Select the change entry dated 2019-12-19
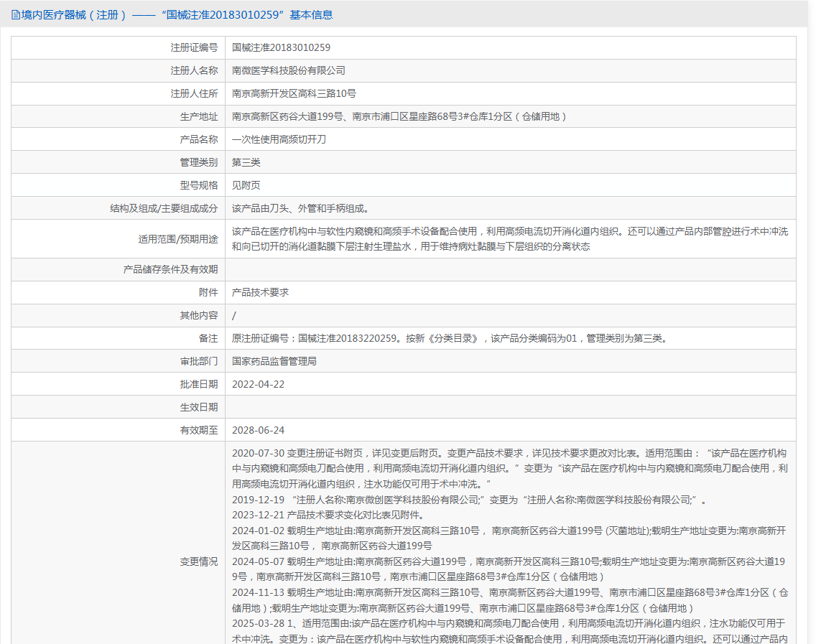Viewport: 821px width, 644px height. (x=469, y=500)
